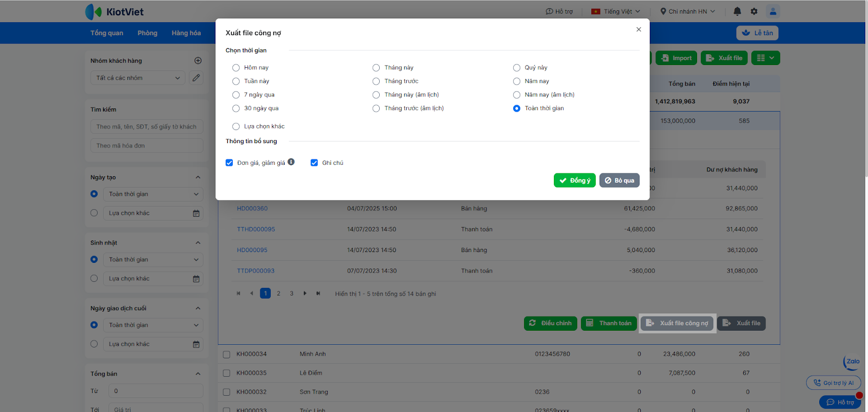Click the user account avatar icon

[x=773, y=11]
